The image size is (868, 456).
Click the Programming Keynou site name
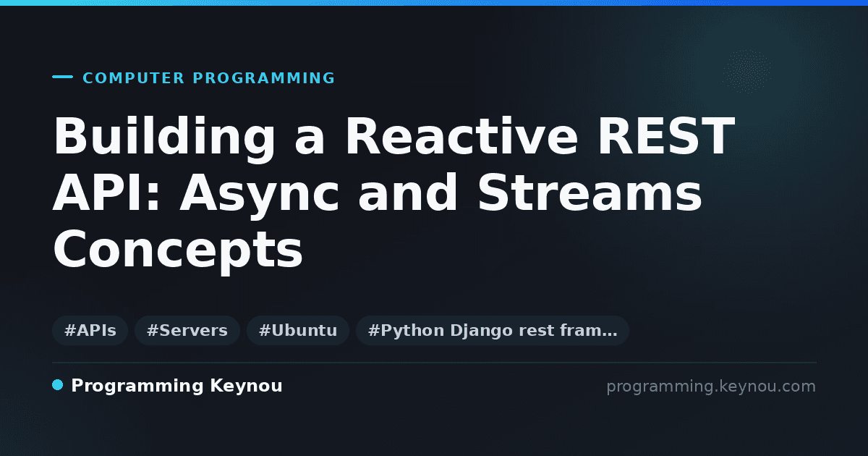pos(176,387)
